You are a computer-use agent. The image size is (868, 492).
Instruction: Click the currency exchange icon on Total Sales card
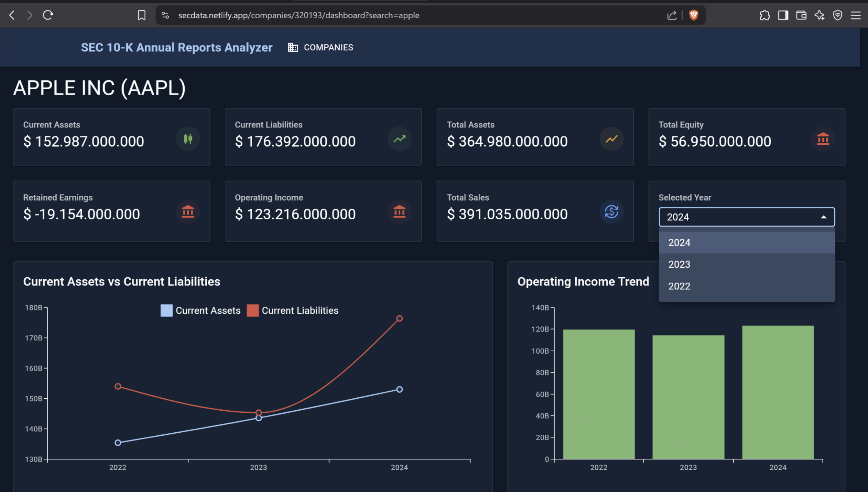611,212
